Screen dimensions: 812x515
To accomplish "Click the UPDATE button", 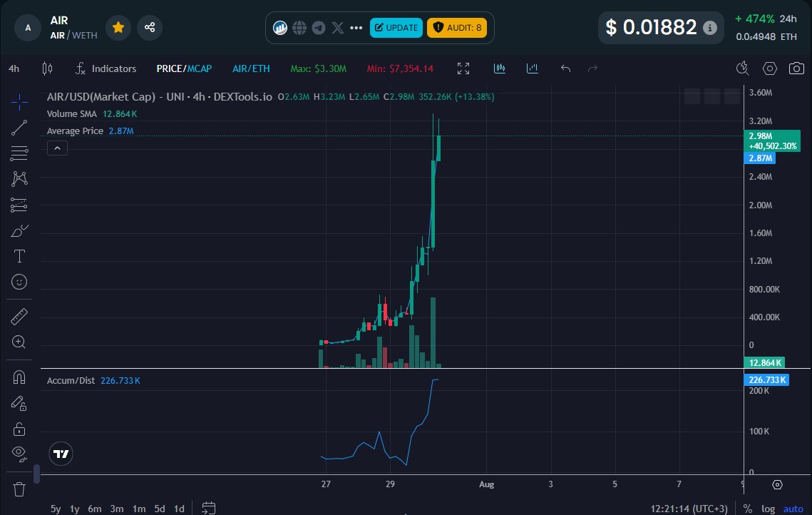I will point(396,27).
